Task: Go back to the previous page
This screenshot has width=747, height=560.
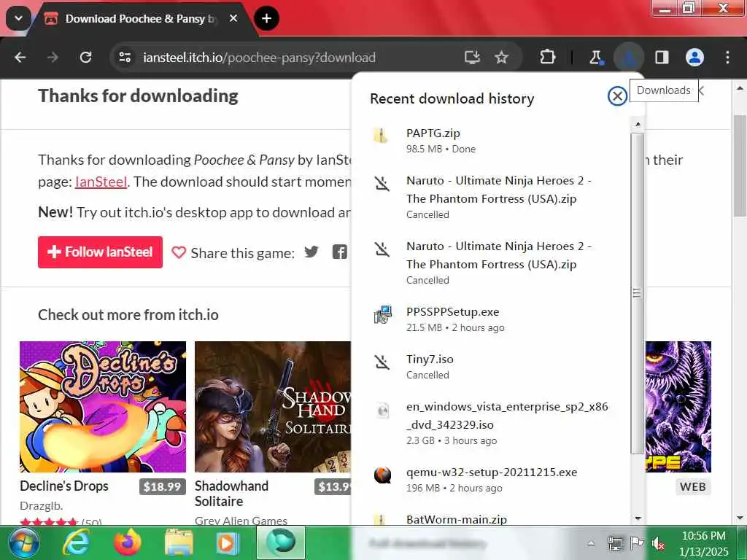Action: pos(20,58)
